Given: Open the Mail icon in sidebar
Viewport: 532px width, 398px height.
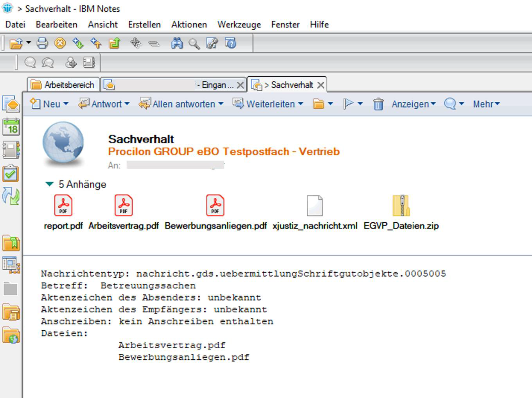Looking at the screenshot, I should click(11, 104).
